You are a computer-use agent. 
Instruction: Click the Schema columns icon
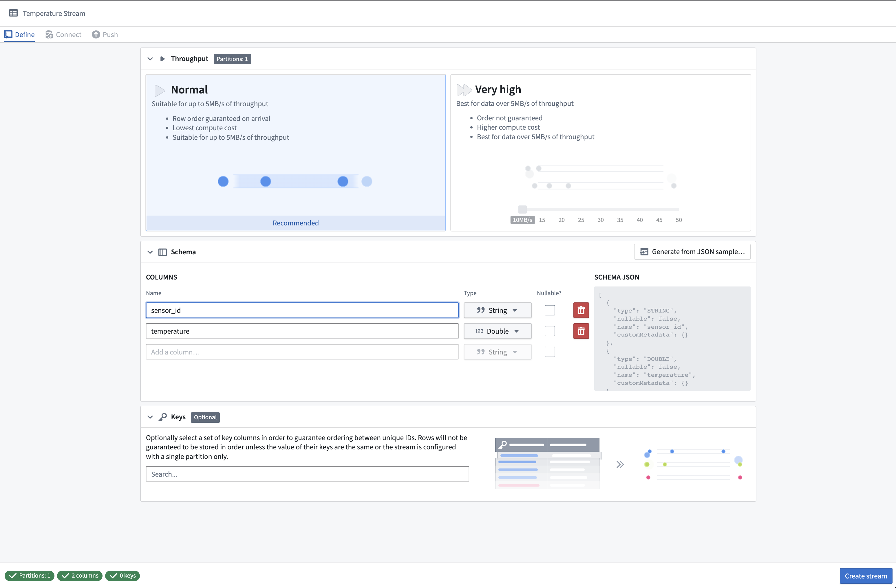[162, 252]
